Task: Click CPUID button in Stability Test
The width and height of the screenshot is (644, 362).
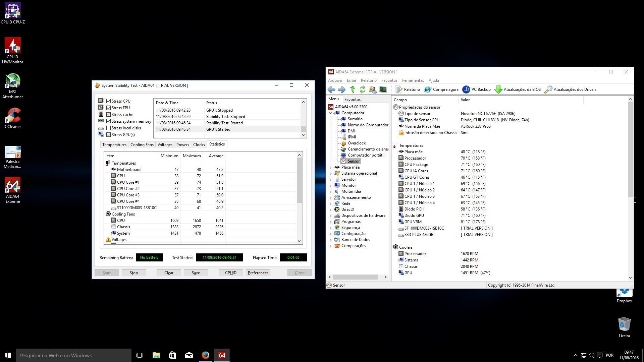Action: [231, 273]
